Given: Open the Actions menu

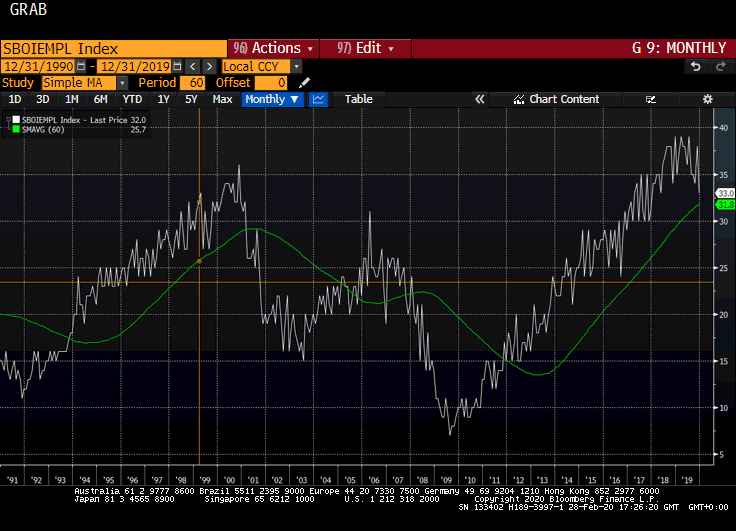Looking at the screenshot, I should point(274,48).
